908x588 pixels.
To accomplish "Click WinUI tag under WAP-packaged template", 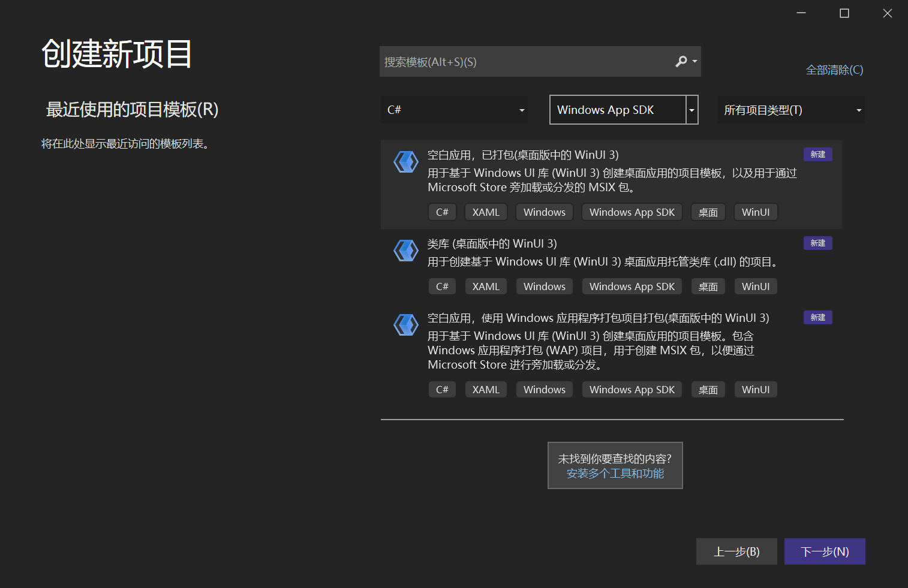I will (756, 390).
